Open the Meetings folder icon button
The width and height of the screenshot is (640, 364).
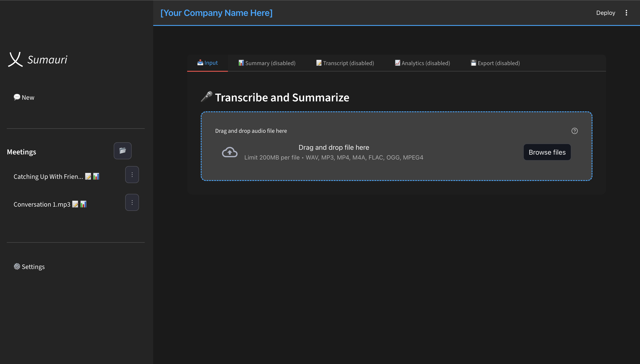tap(123, 151)
